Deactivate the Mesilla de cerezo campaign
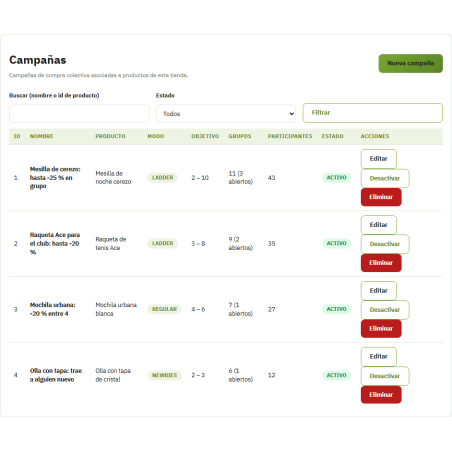 click(385, 178)
